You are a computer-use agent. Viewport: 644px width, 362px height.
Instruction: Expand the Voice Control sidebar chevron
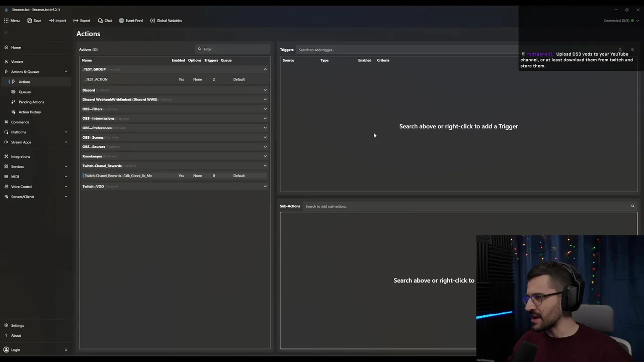pyautogui.click(x=66, y=187)
